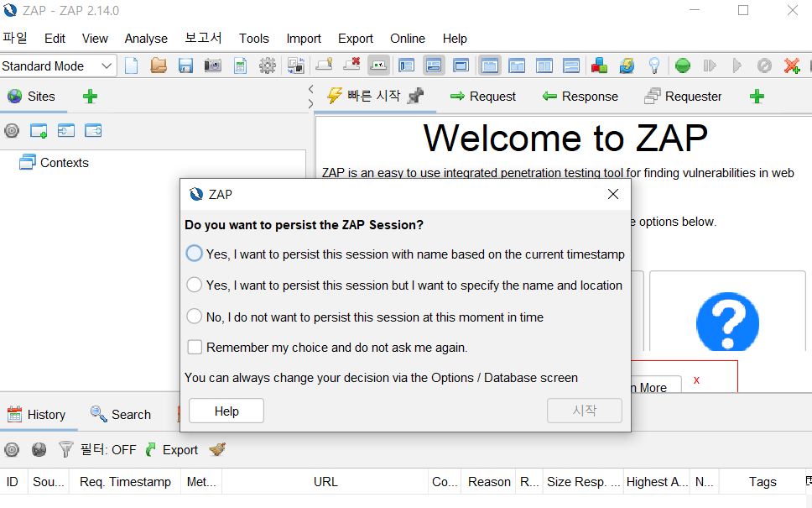This screenshot has height=508, width=812.
Task: Click the Open Session folder icon
Action: [x=159, y=65]
